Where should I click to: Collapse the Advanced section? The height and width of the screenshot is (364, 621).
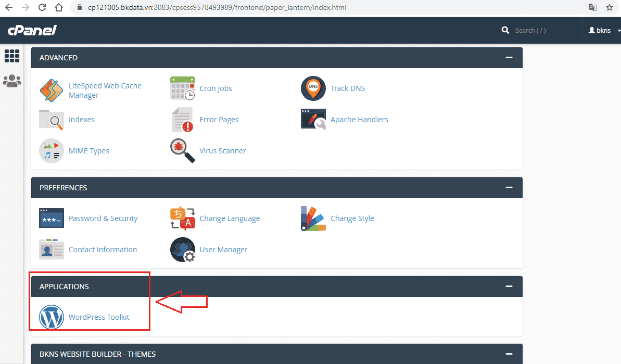tap(509, 57)
